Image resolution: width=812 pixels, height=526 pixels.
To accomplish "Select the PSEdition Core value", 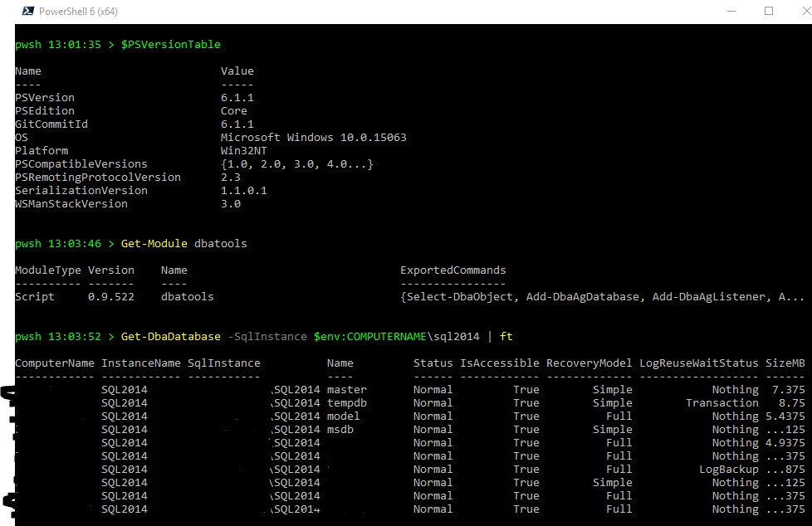I will pos(232,110).
